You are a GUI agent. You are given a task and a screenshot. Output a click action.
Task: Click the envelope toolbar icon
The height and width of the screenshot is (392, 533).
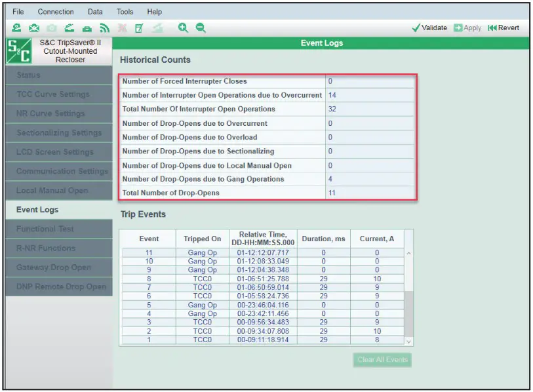(x=34, y=28)
